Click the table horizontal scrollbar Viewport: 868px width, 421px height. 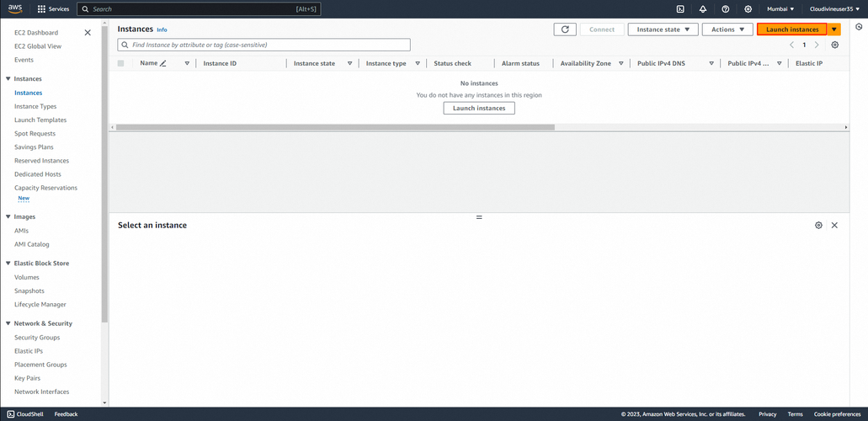[x=335, y=127]
